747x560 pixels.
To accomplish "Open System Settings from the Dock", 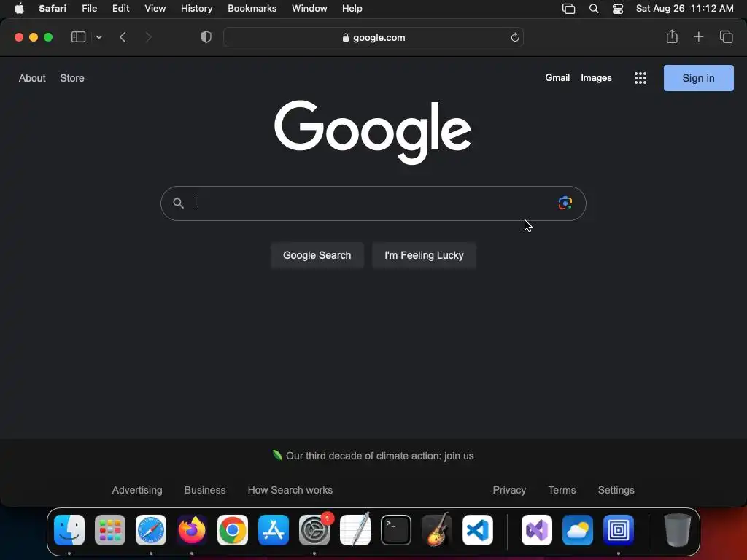I will pyautogui.click(x=314, y=530).
